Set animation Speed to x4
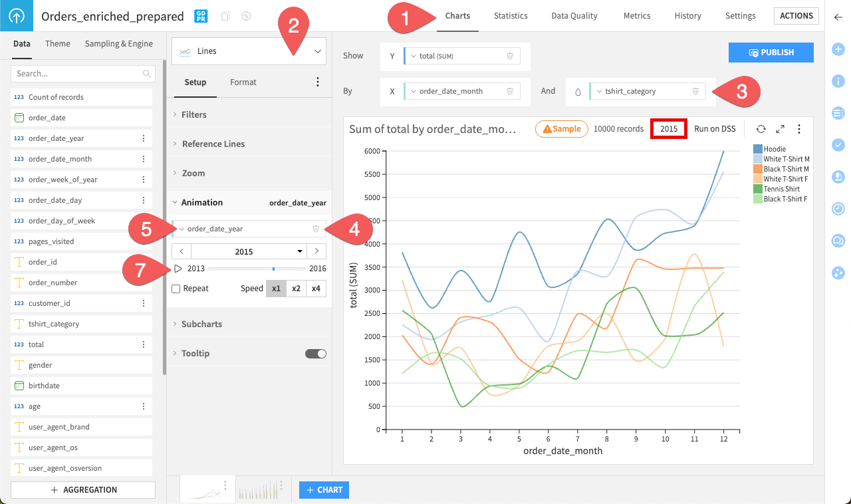The height and width of the screenshot is (504, 851). 315,288
